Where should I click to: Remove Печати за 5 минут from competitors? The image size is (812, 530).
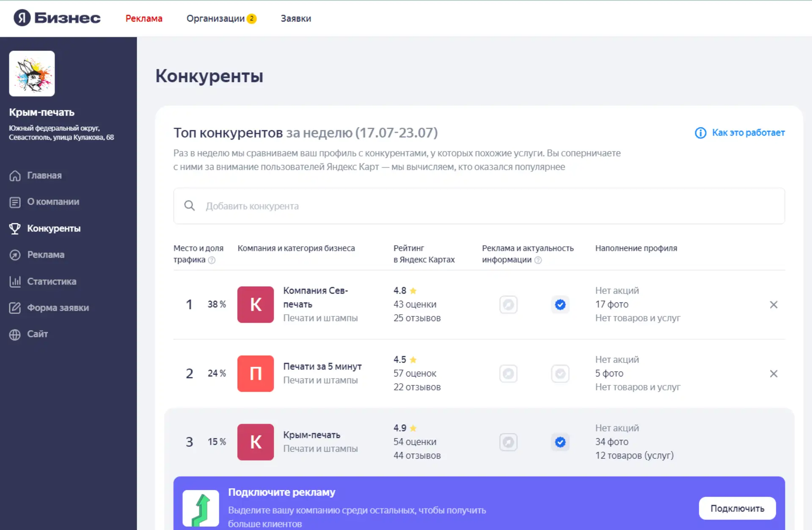pyautogui.click(x=773, y=373)
